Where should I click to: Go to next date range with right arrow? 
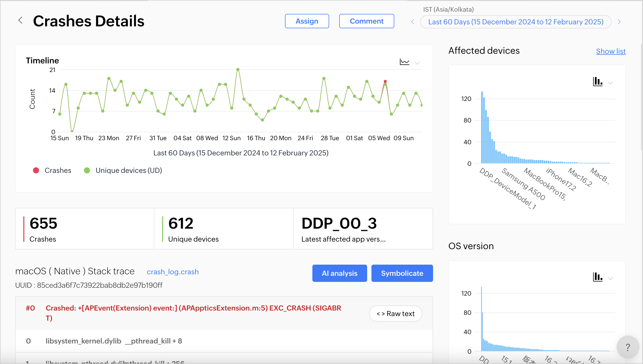(x=619, y=22)
